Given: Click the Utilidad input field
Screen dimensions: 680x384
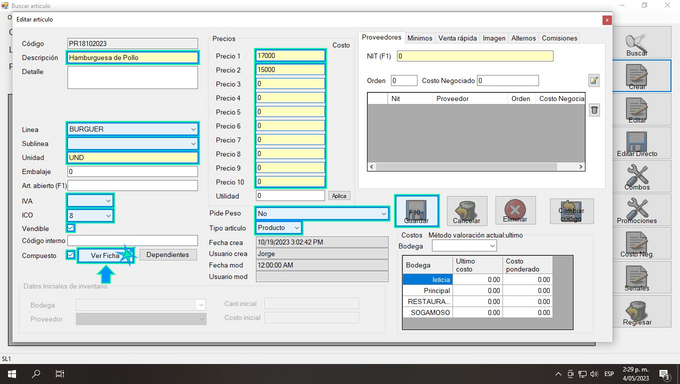Looking at the screenshot, I should click(290, 196).
